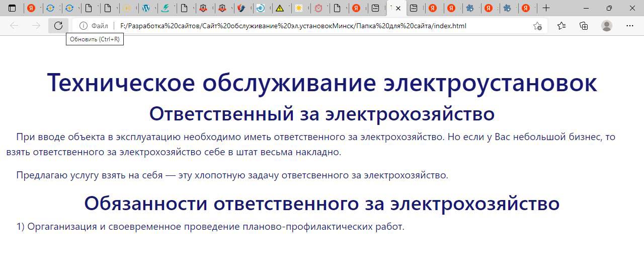
Task: Switch to the blue circular e-icon tab
Action: [260, 8]
